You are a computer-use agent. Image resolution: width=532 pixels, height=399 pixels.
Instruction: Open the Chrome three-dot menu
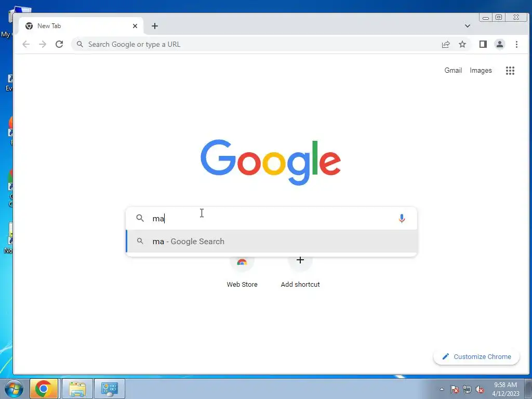[516, 44]
